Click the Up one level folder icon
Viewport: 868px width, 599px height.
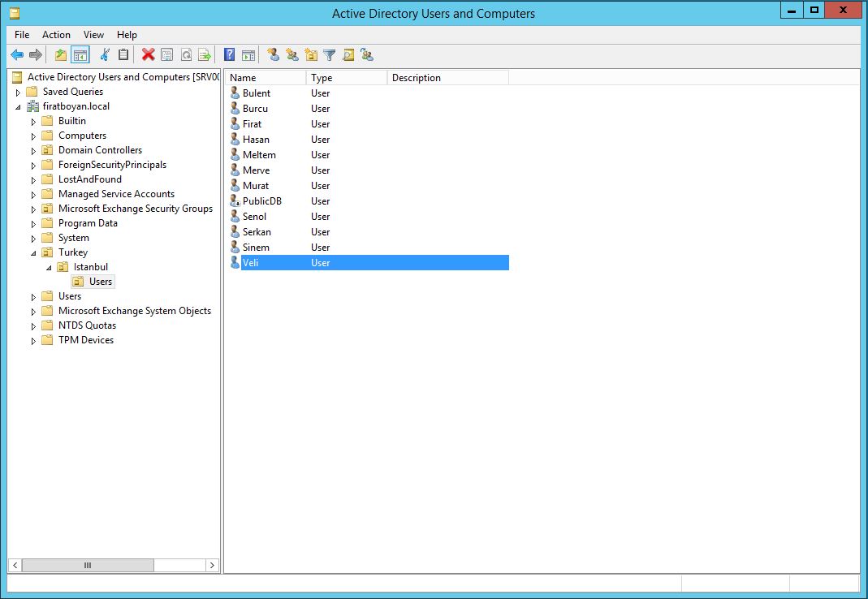61,55
